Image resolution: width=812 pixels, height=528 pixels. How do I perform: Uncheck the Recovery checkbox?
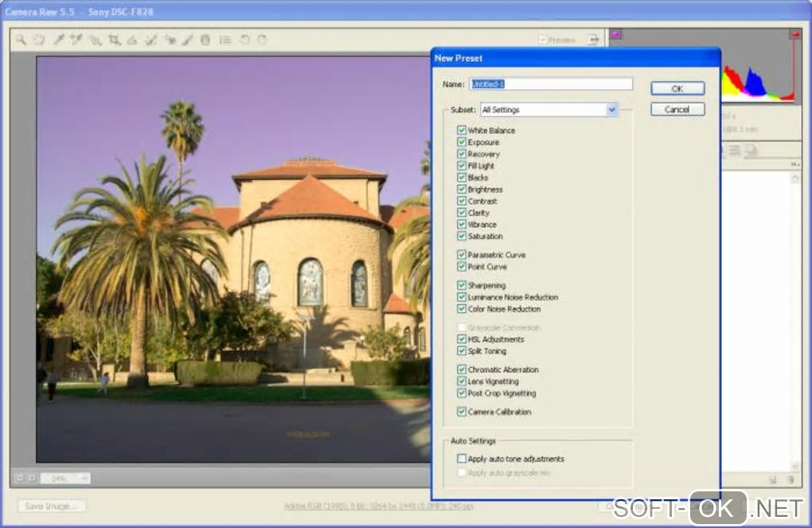[x=462, y=154]
